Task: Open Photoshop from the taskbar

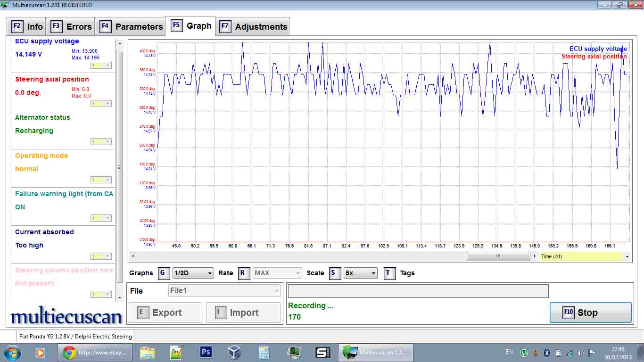Action: [x=206, y=352]
